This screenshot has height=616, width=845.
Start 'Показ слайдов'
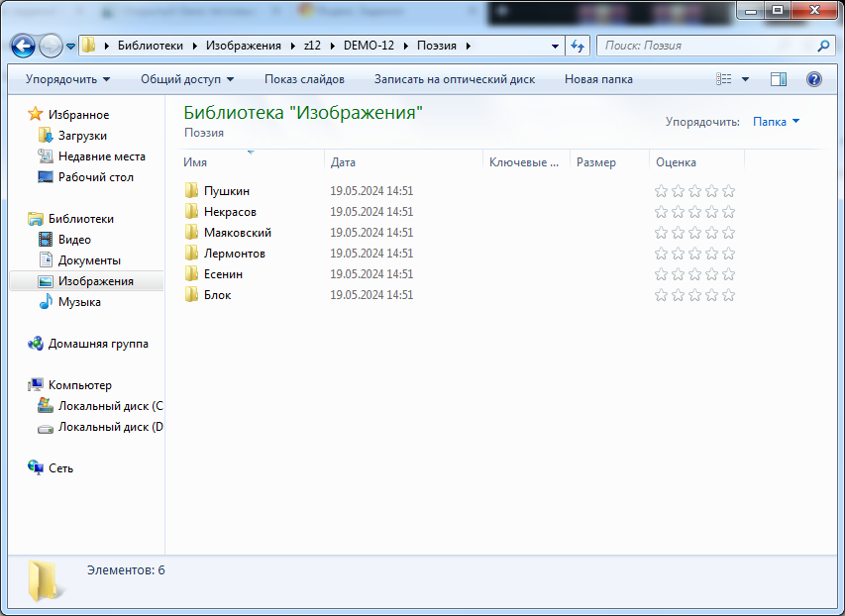[x=304, y=79]
